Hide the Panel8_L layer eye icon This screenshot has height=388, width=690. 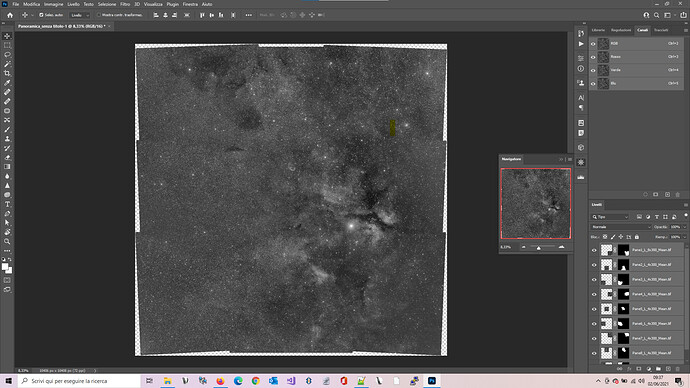coord(594,353)
